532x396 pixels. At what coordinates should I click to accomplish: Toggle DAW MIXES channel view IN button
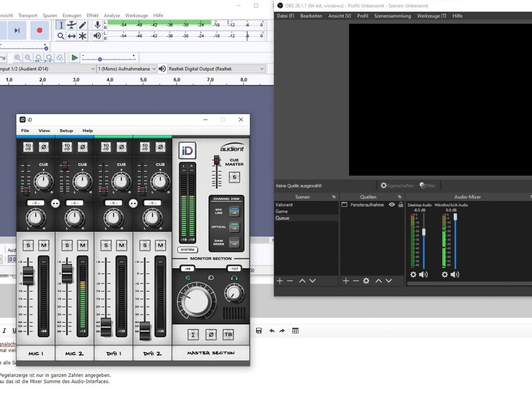point(235,242)
